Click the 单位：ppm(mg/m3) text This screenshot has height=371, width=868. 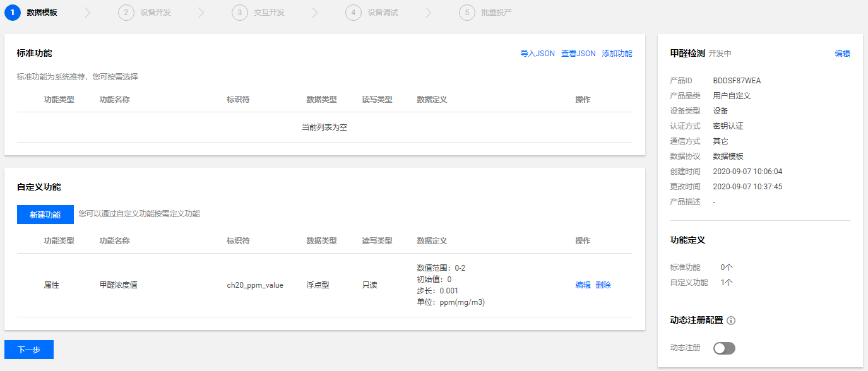451,302
